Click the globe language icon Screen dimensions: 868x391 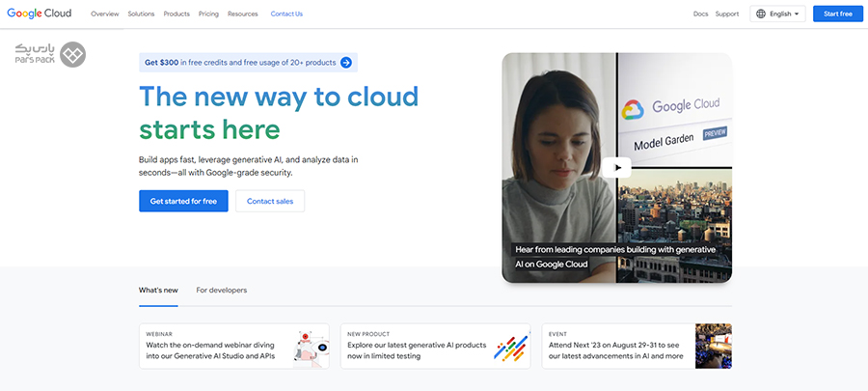pyautogui.click(x=761, y=14)
